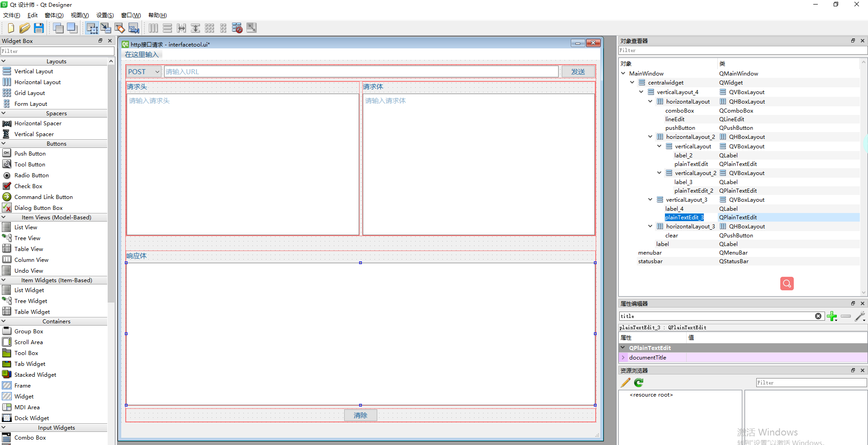Collapse the Layouts category in Widget Box

[x=4, y=61]
